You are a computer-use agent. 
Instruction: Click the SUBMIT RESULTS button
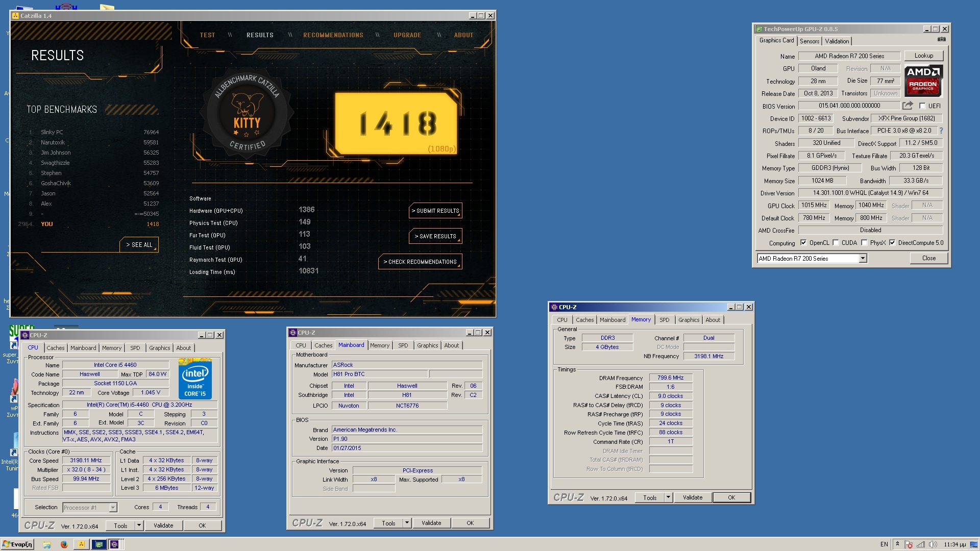(435, 211)
